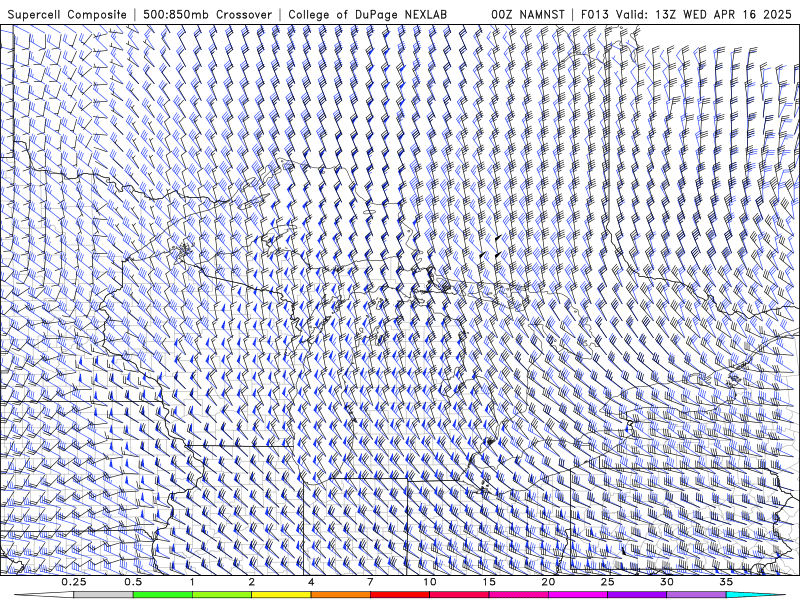Select the yellow-green color bar segment
The image size is (800, 600).
222,595
